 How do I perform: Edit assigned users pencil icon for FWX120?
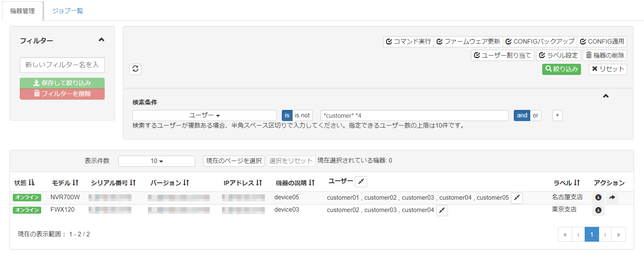pos(442,210)
